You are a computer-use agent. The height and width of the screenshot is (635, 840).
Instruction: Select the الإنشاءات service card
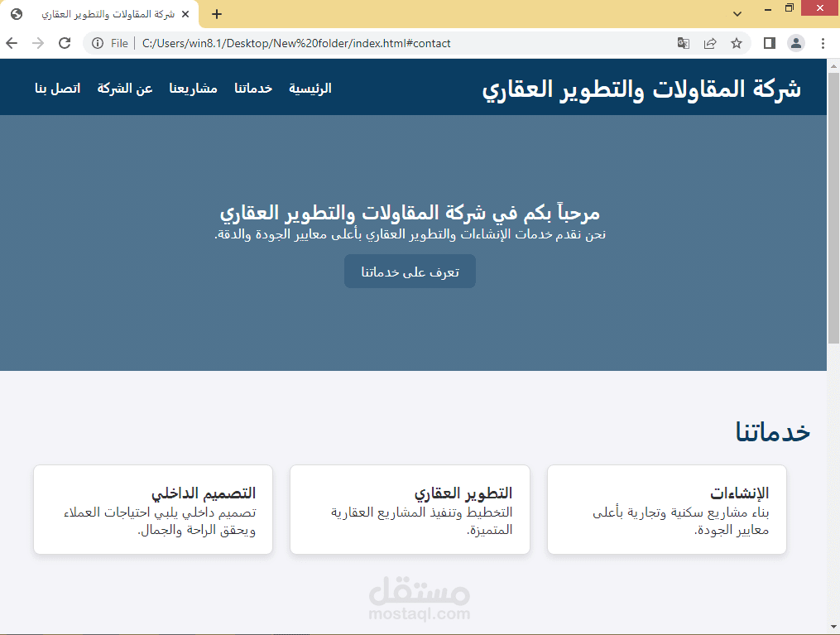(x=667, y=509)
